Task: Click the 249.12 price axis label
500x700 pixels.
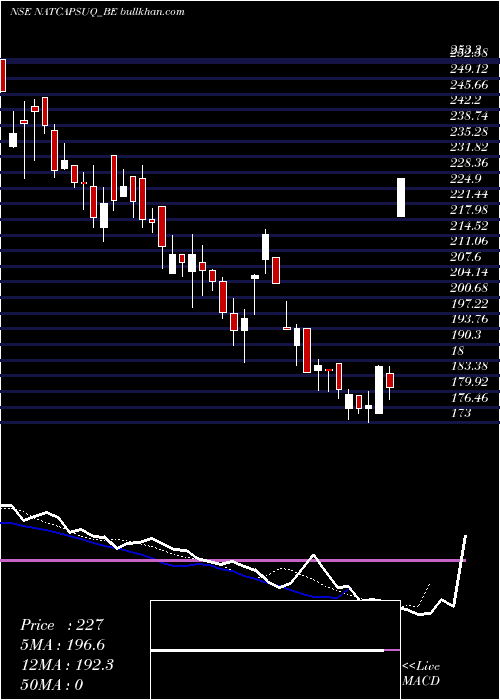Action: point(469,69)
